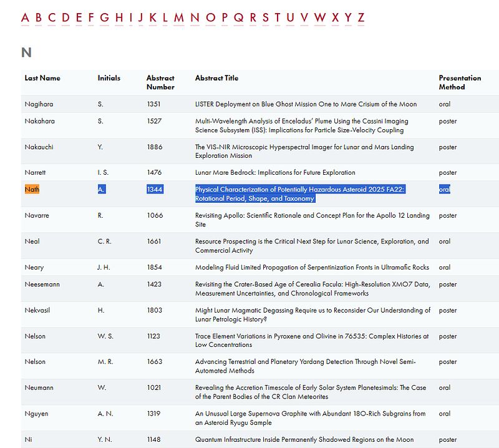
Task: Click the LISTER Deployment on Blue Ghost abstract title
Action: 306,104
